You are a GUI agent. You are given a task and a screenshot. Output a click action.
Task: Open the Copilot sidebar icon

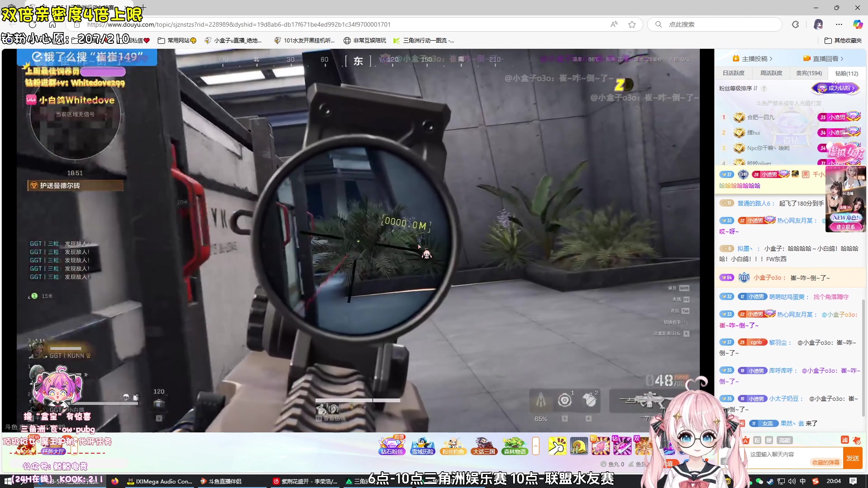(858, 24)
